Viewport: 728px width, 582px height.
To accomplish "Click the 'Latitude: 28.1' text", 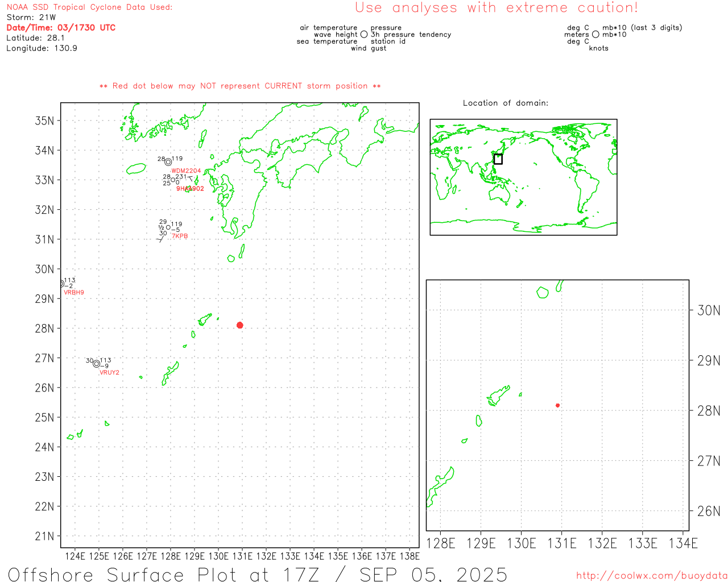I will (x=35, y=38).
